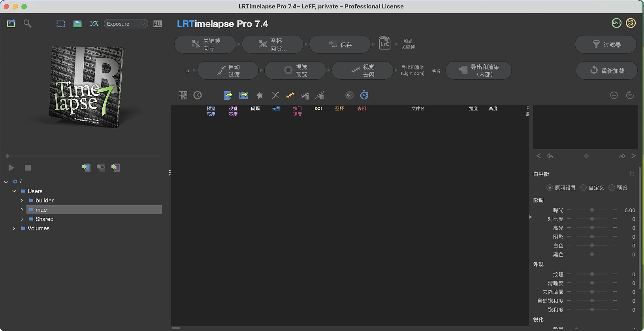Click the star icon in table toolbar
Viewport: 644px width, 331px height.
[x=260, y=95]
